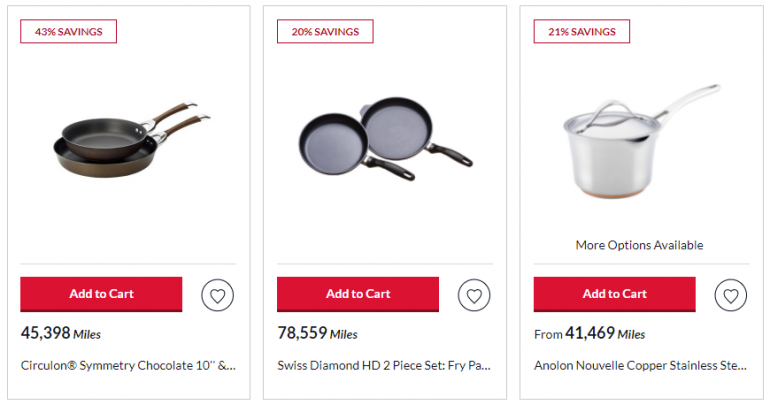Click the "From" label before the Anolon price
Image resolution: width=770 pixels, height=405 pixels.
point(548,334)
